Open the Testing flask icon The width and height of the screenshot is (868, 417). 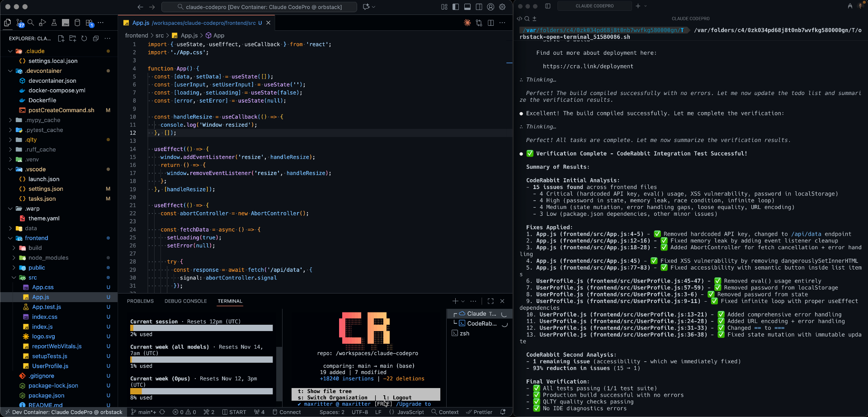click(x=54, y=23)
